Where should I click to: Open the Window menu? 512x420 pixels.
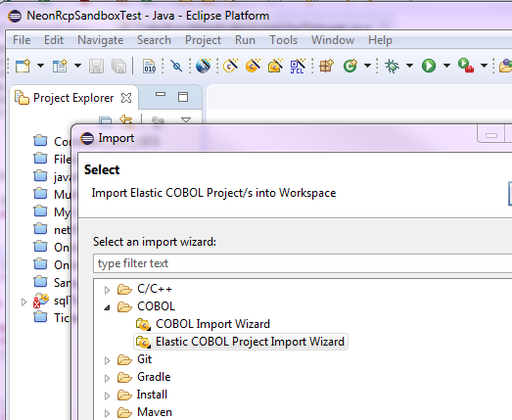click(x=333, y=40)
